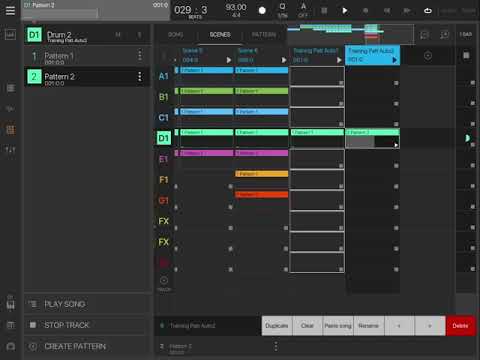Click the D1 Pattern 2 progress bar
Image resolution: width=480 pixels, height=360 pixels.
coord(95,10)
